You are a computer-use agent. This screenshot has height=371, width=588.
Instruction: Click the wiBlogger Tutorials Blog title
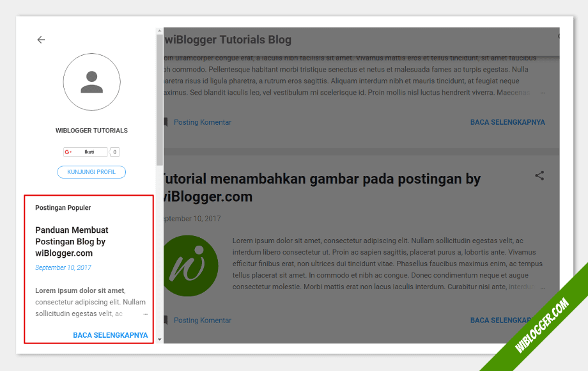[x=228, y=40]
